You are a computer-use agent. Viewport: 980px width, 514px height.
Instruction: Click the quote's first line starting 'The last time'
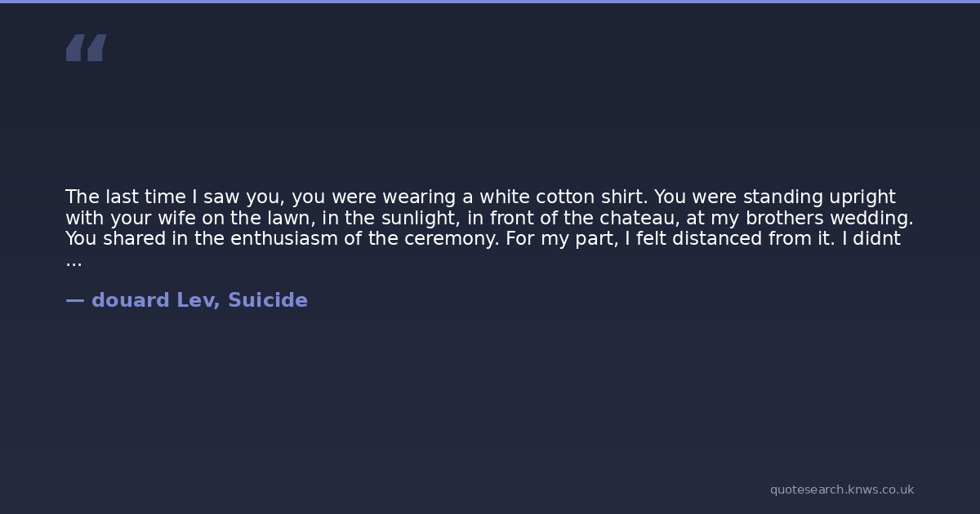[x=480, y=197]
